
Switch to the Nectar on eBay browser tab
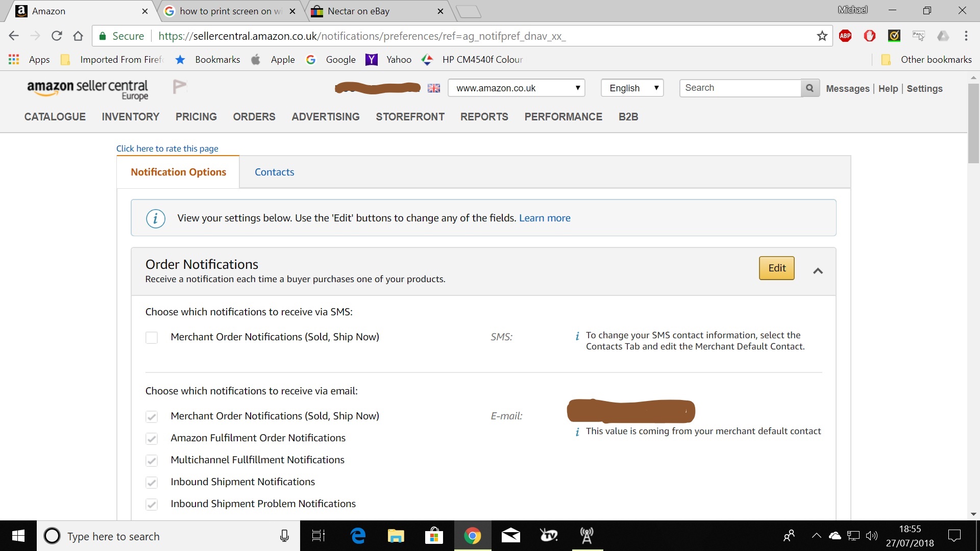click(x=378, y=11)
